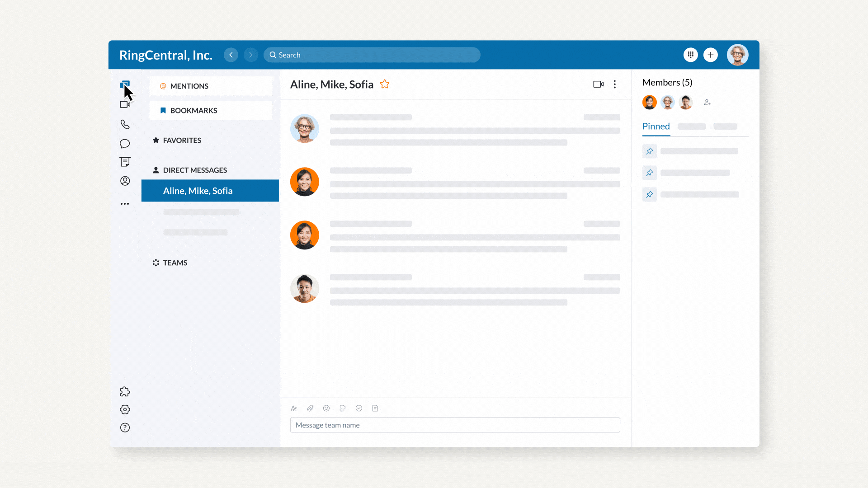Open the phone calls icon

125,125
